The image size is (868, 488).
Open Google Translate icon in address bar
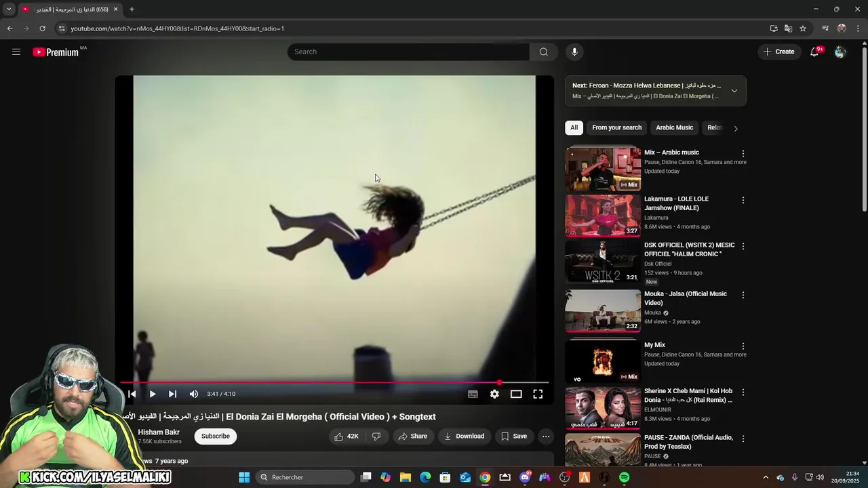coord(788,28)
